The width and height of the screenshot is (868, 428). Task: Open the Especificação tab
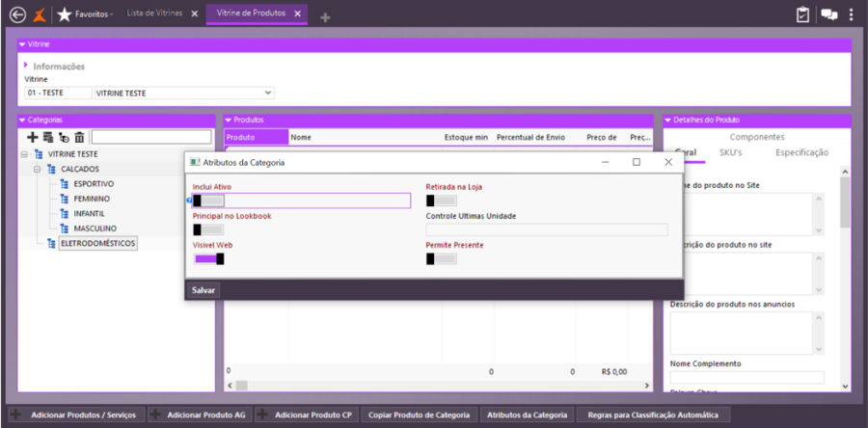(x=801, y=152)
